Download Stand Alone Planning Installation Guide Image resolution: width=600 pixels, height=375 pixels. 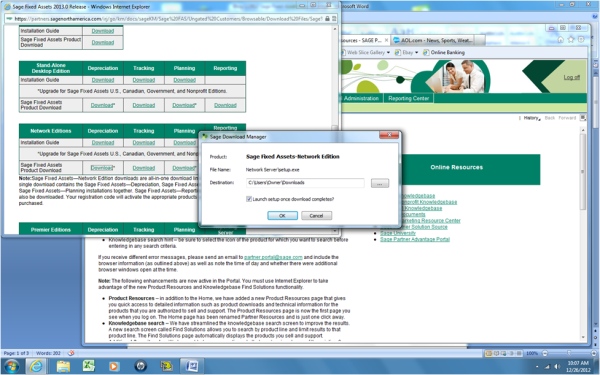[184, 80]
